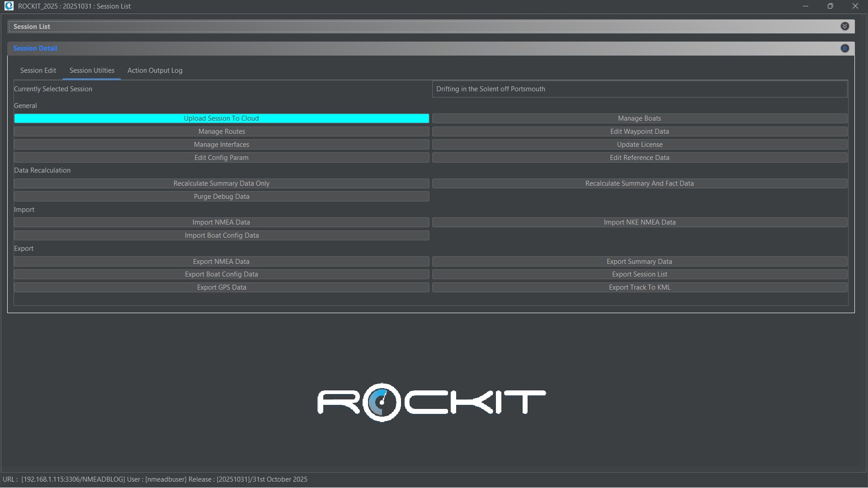
Task: Click Export Track To KML
Action: (x=639, y=287)
